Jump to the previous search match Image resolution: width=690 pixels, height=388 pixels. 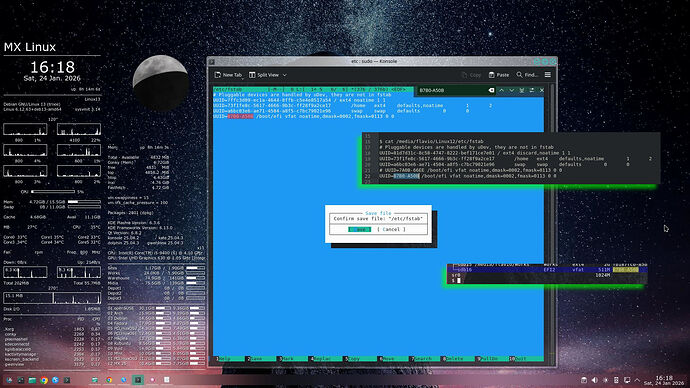click(501, 90)
